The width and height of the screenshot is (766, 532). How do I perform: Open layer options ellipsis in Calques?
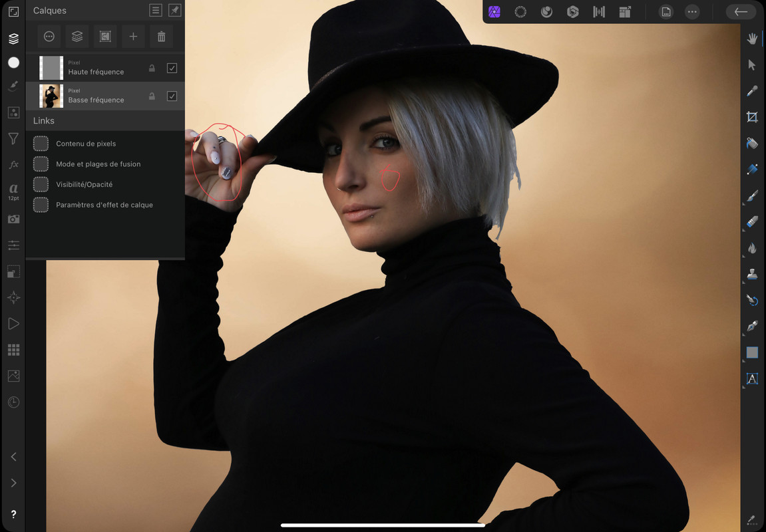[49, 37]
